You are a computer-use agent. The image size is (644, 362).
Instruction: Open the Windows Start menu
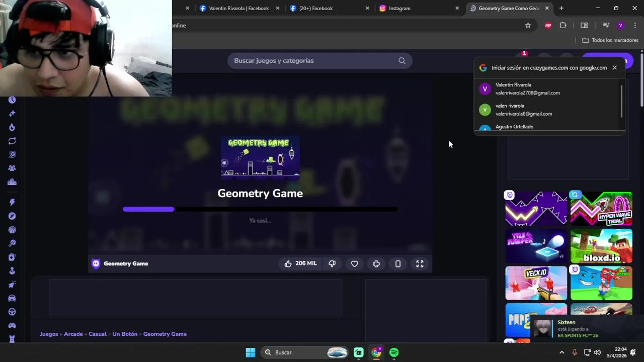[251, 352]
